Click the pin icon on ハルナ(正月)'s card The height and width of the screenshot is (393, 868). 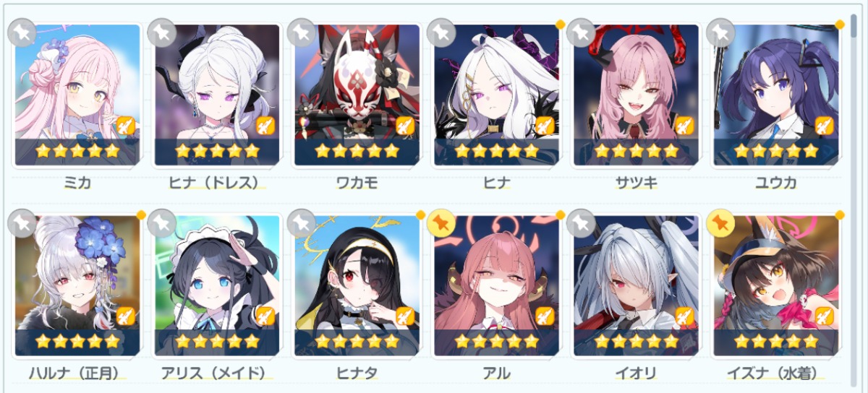[x=21, y=223]
